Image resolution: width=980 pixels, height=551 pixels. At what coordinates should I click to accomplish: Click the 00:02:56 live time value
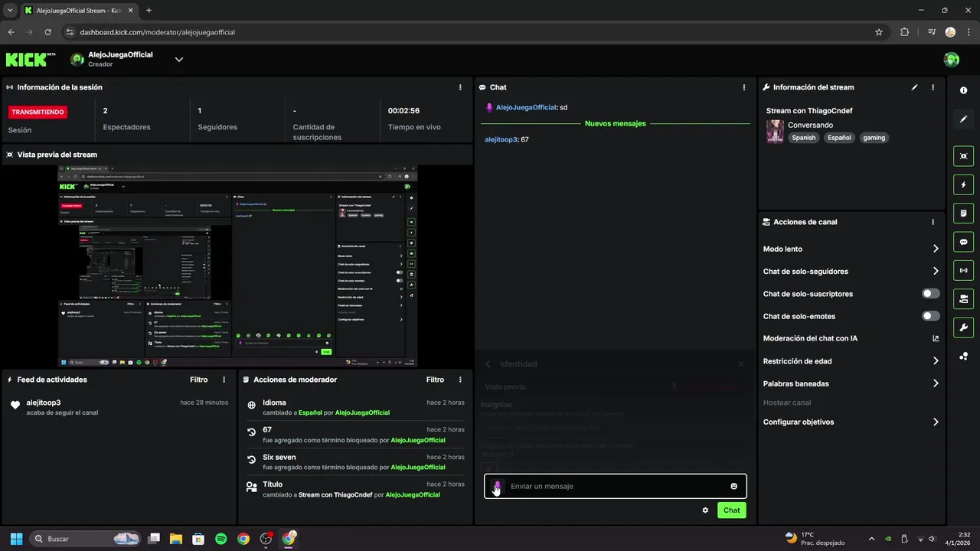(x=403, y=111)
